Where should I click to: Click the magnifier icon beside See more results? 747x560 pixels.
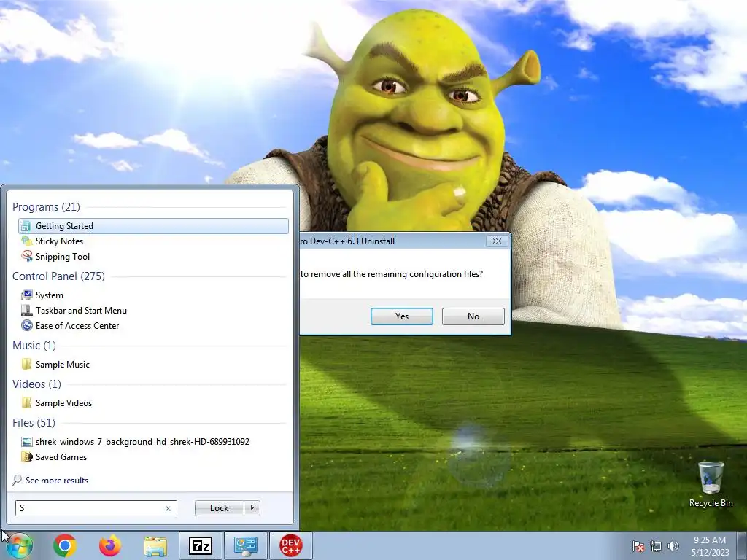[17, 480]
